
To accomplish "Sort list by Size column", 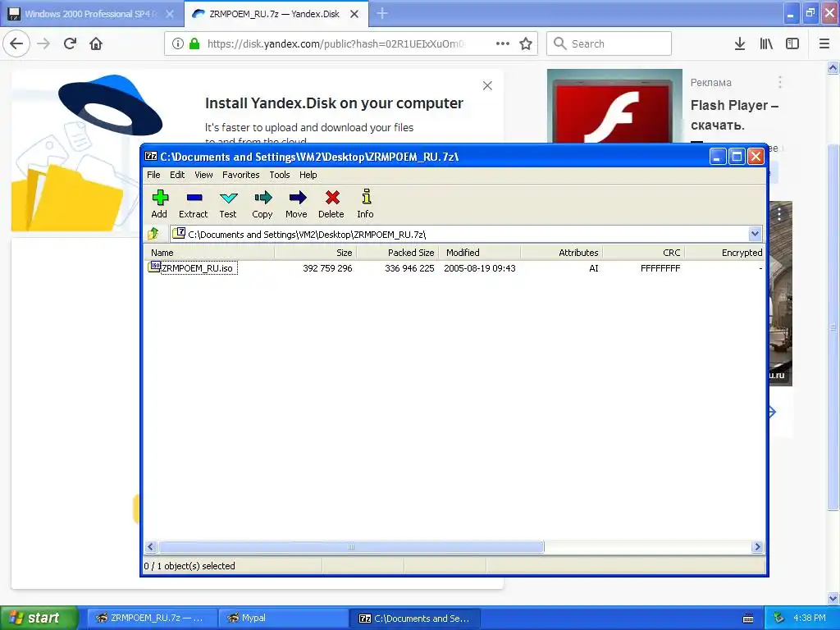I will (x=316, y=253).
